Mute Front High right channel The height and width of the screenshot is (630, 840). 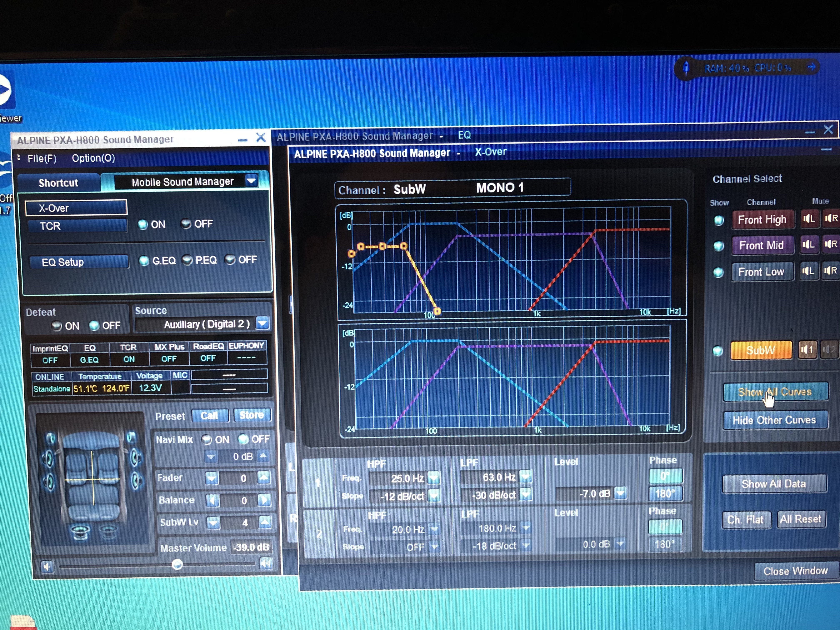(x=831, y=219)
